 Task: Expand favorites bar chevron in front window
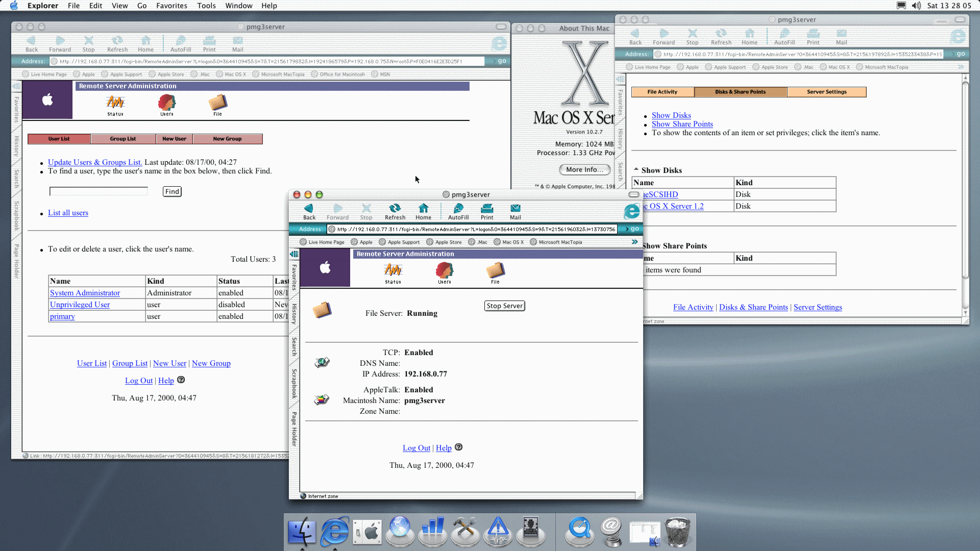634,242
